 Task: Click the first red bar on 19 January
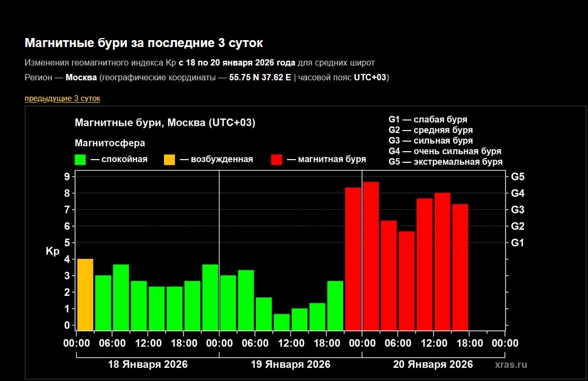coord(353,258)
